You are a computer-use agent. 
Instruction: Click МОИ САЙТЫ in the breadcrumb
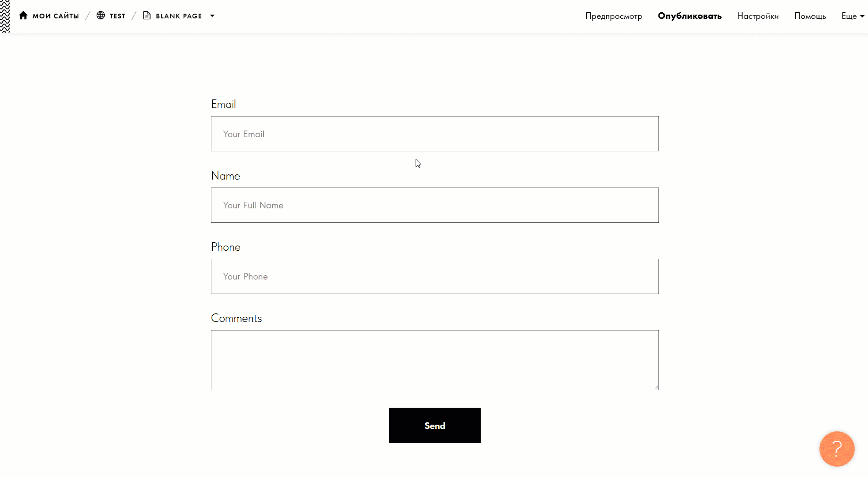(56, 16)
